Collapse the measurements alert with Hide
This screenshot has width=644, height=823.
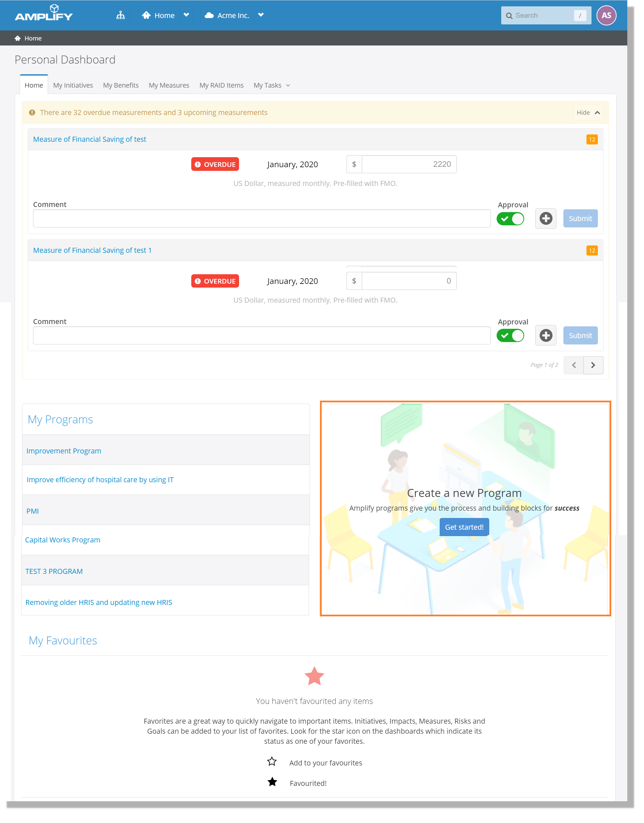pos(588,113)
